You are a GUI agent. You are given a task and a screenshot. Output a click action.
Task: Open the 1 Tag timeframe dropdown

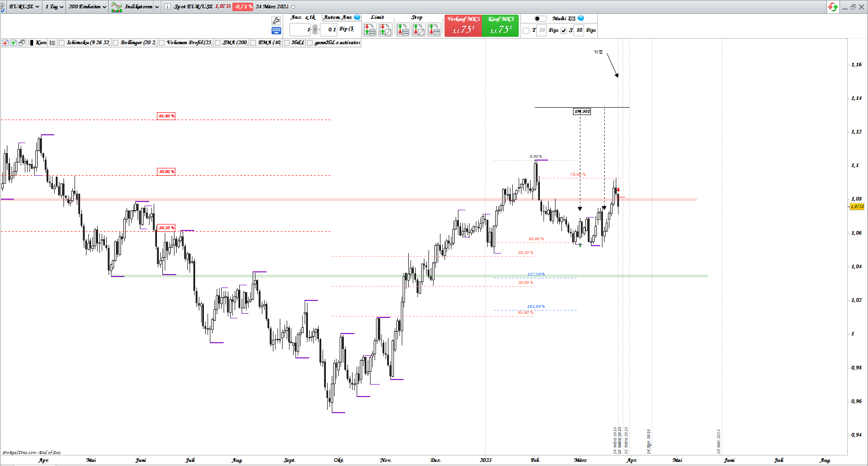click(x=54, y=7)
